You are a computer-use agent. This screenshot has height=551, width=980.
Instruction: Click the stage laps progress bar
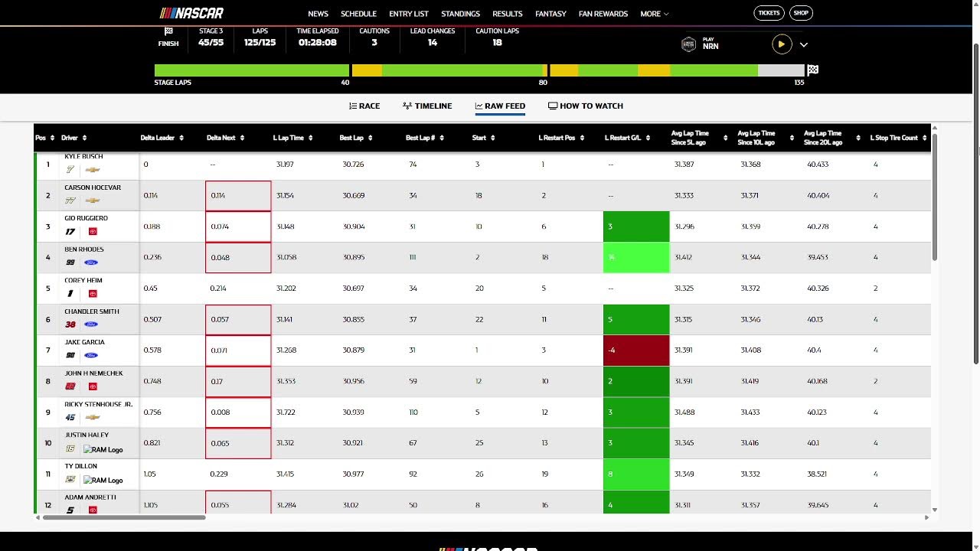479,70
